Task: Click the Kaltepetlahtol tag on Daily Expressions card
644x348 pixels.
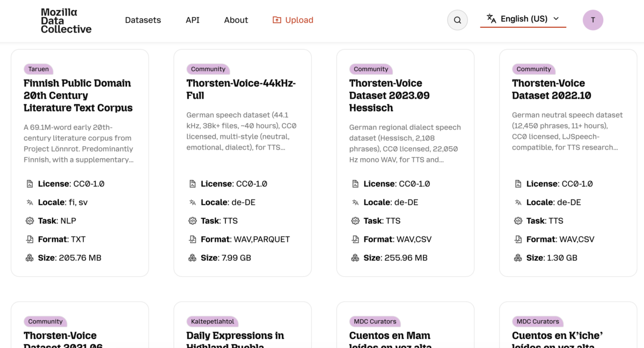Action: coord(212,321)
